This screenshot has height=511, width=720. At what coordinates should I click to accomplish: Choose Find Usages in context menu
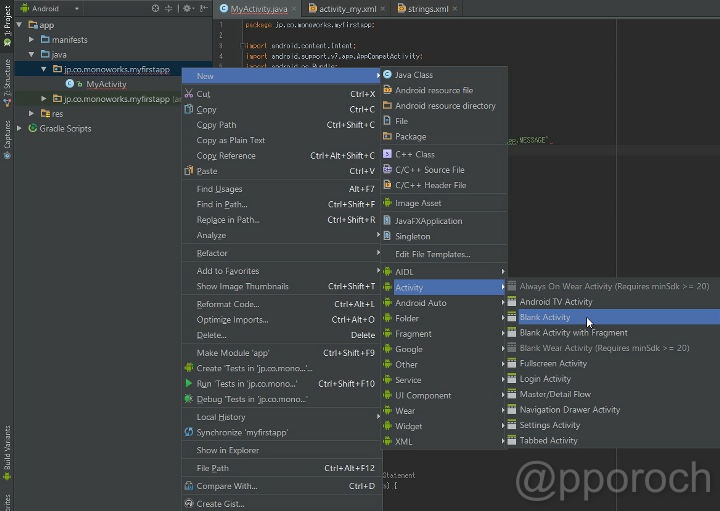click(281, 189)
